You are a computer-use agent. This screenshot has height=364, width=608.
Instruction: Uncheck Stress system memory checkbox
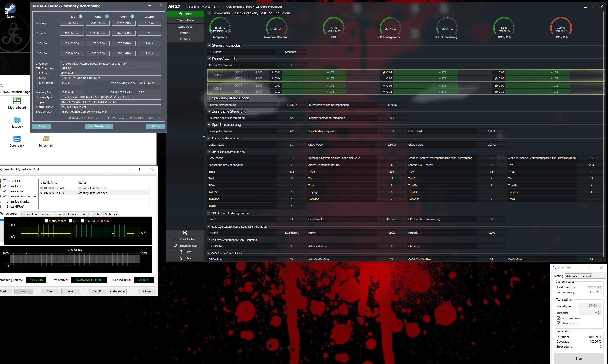click(5, 196)
